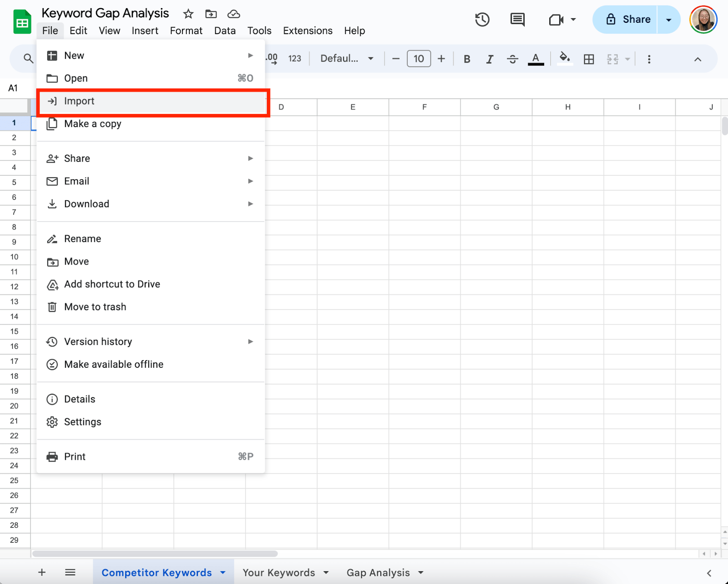The width and height of the screenshot is (728, 584).
Task: Open the Share button dropdown arrow
Action: tap(669, 20)
